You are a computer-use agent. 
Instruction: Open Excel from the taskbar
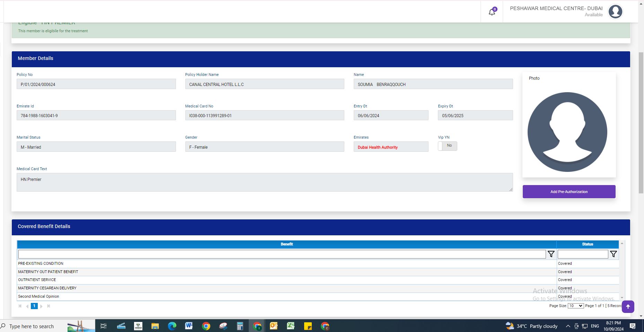pyautogui.click(x=291, y=326)
